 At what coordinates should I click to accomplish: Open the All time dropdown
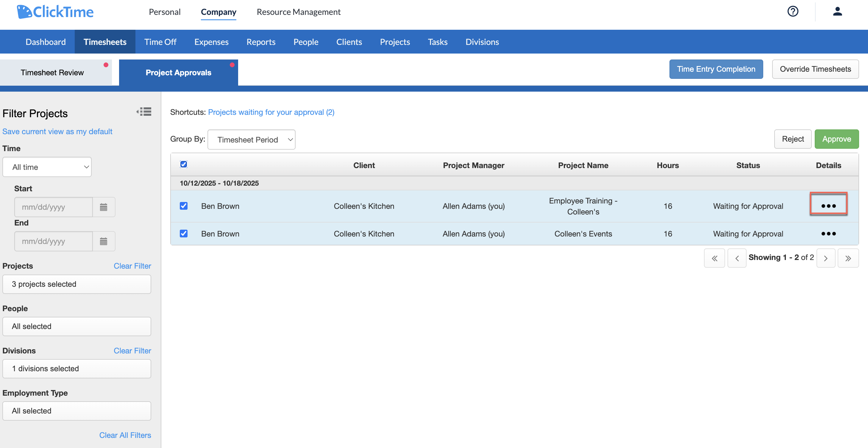click(47, 167)
